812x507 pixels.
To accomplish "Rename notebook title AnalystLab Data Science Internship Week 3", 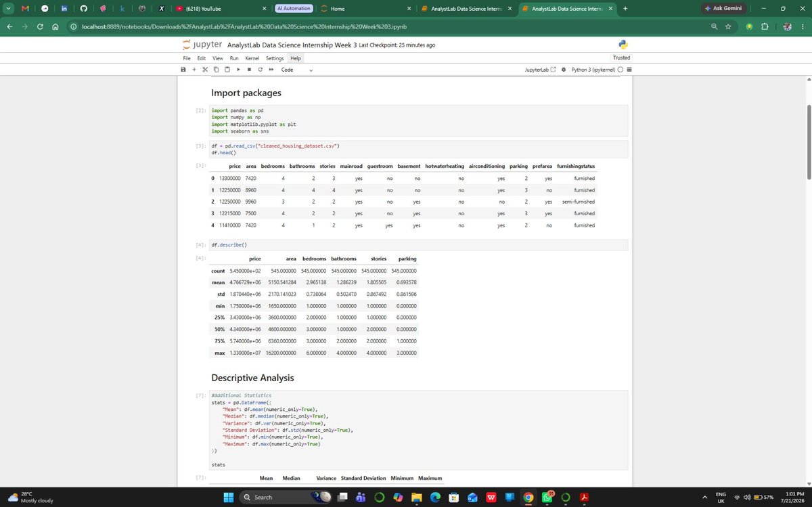I will point(292,45).
